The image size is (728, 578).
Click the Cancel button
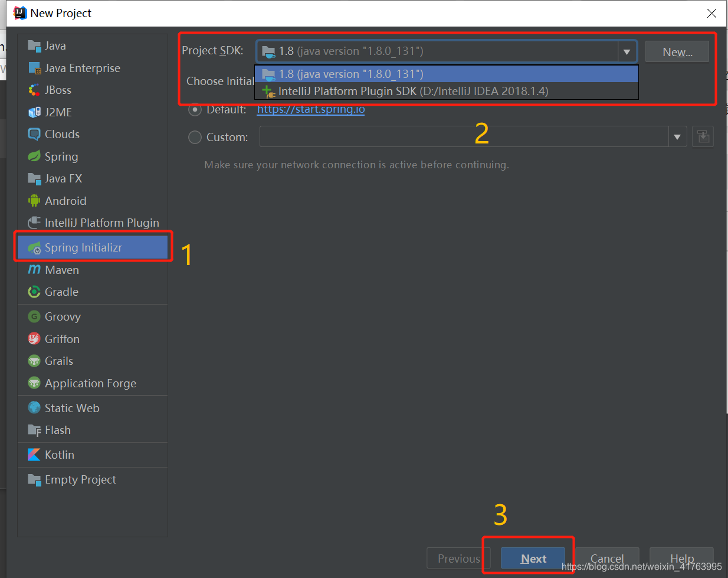click(607, 559)
